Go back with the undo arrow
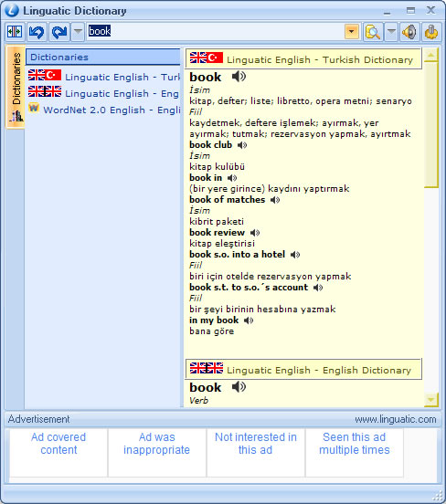 37,32
